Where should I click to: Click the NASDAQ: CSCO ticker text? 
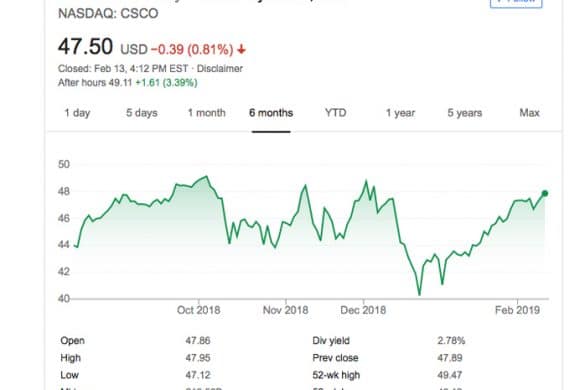pos(108,14)
